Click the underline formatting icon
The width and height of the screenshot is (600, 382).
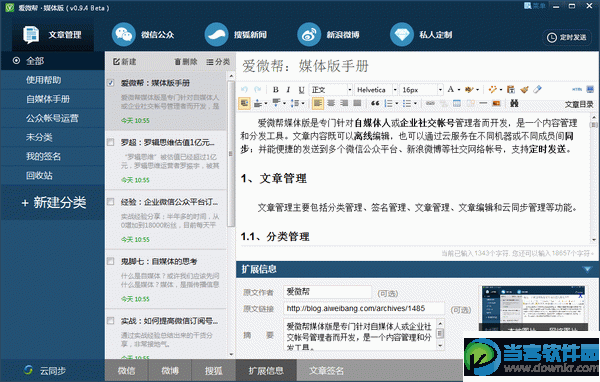tap(302, 90)
